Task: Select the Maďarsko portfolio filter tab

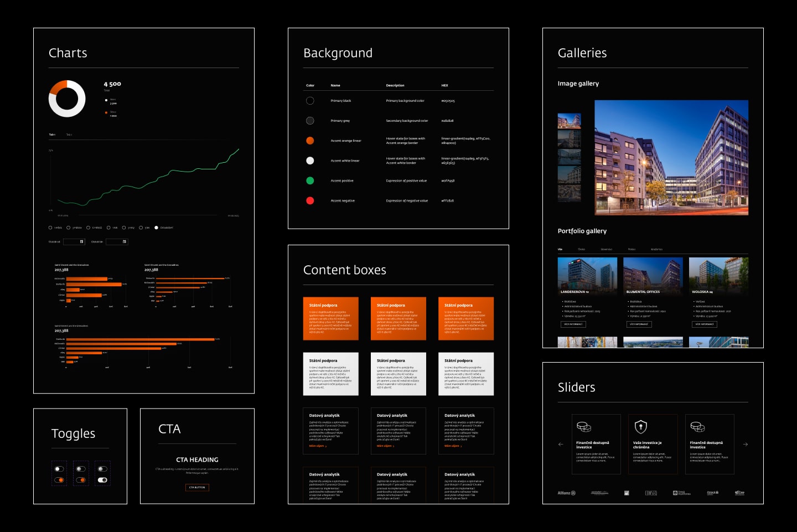Action: pos(656,249)
